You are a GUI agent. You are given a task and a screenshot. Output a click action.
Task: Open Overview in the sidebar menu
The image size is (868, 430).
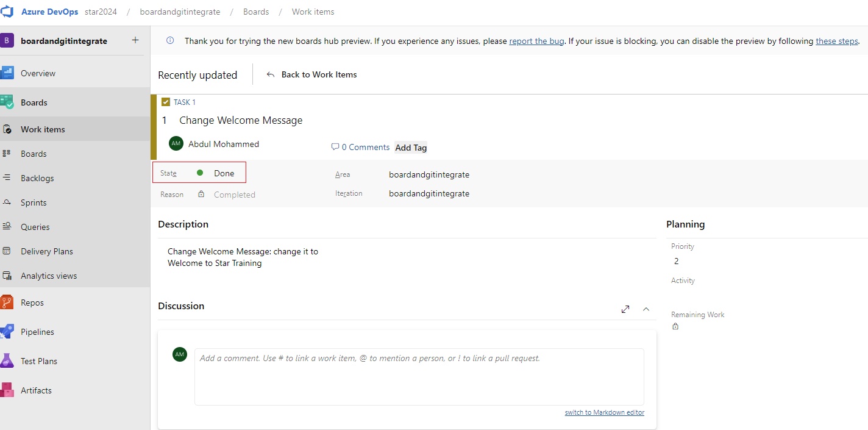pos(38,73)
